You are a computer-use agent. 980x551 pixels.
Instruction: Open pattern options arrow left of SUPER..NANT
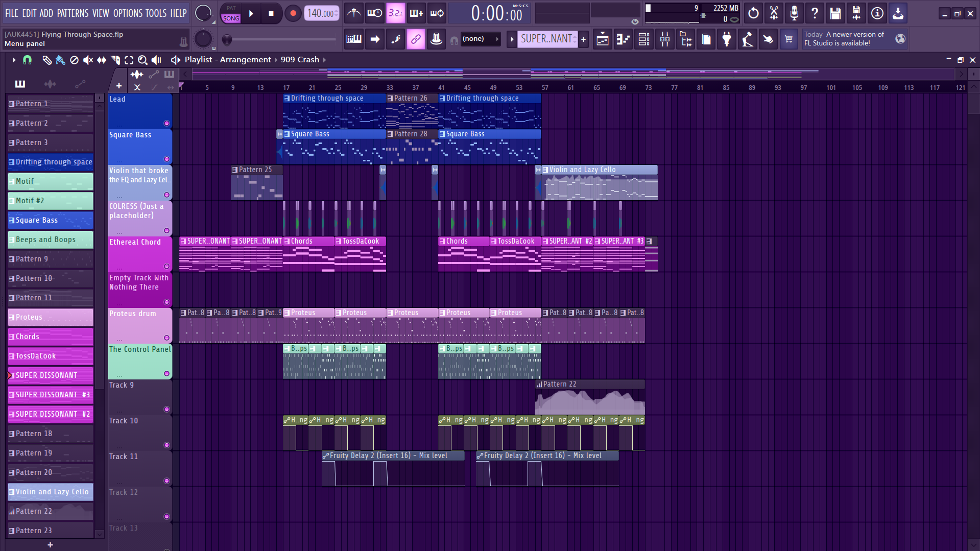pyautogui.click(x=512, y=39)
